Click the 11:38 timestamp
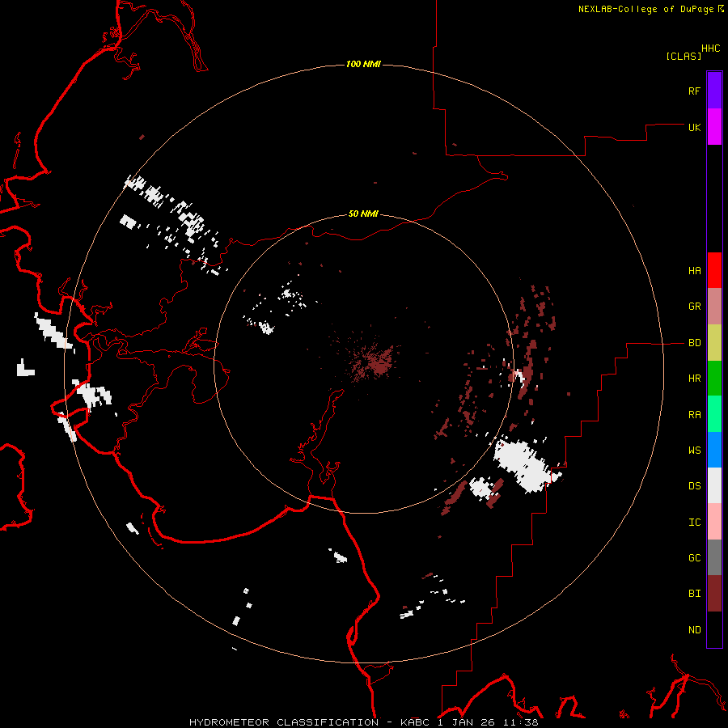Viewport: 728px width, 728px height. [x=520, y=722]
